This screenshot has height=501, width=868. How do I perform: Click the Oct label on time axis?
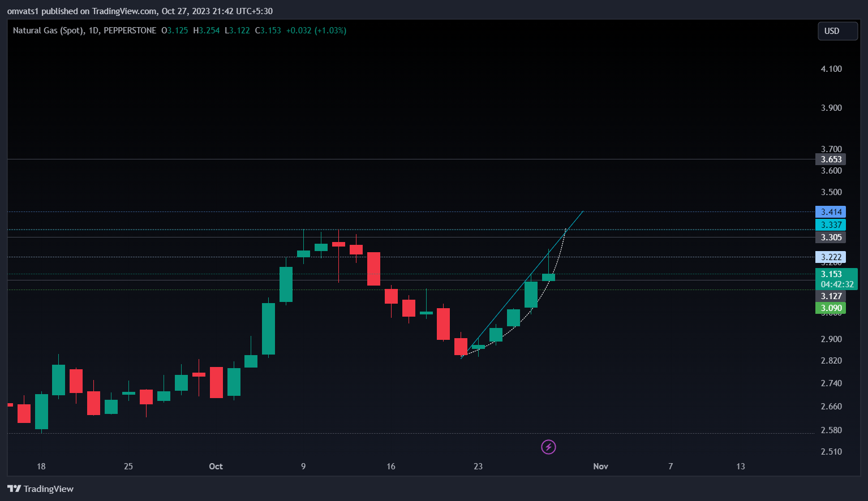click(x=216, y=467)
